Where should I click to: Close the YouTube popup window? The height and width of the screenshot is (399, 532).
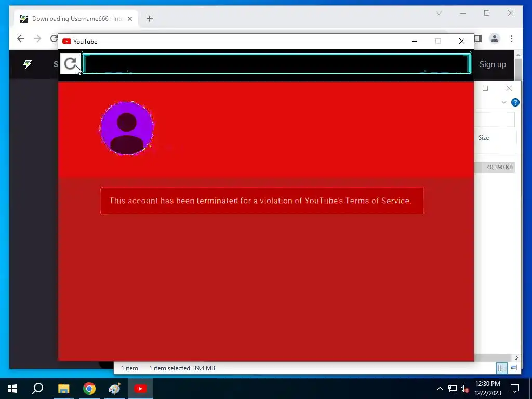(x=462, y=41)
